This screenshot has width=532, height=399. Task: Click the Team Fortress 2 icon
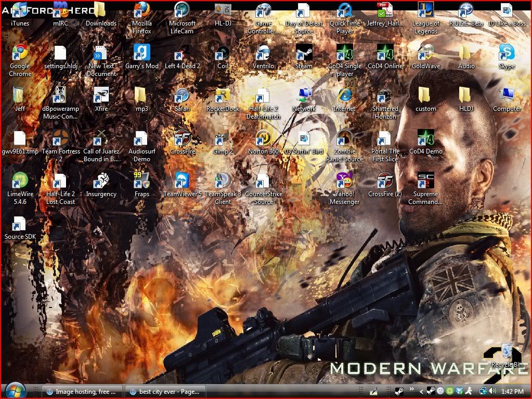point(60,138)
